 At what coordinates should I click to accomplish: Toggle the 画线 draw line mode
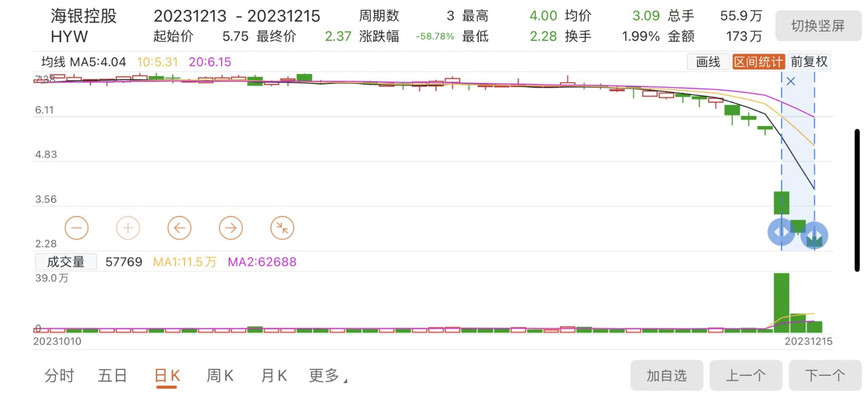(708, 62)
